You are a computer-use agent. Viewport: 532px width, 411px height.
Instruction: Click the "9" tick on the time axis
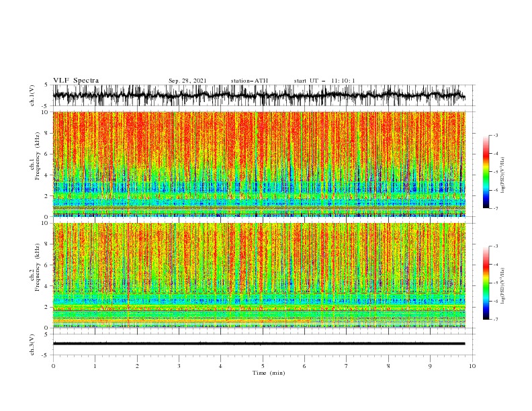tap(430, 366)
